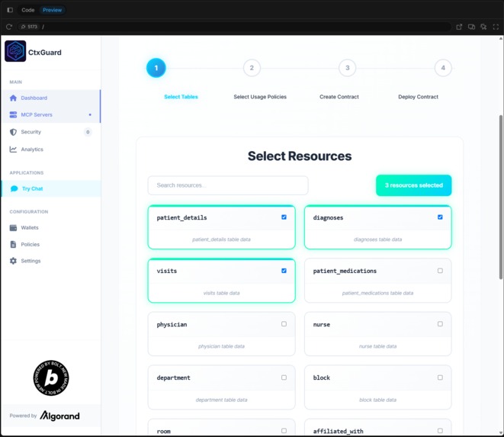504x437 pixels.
Task: Click the Try Chat bubble icon
Action: [14, 188]
